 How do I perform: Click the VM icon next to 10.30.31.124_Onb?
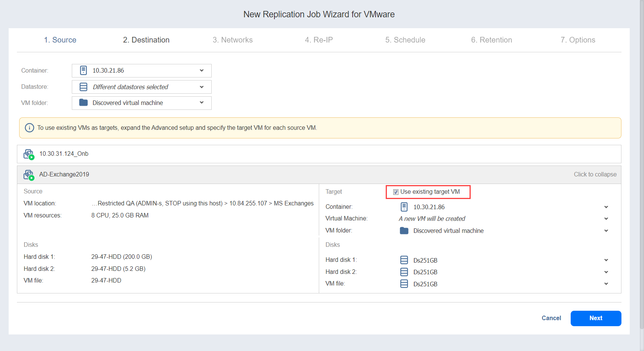(x=29, y=154)
